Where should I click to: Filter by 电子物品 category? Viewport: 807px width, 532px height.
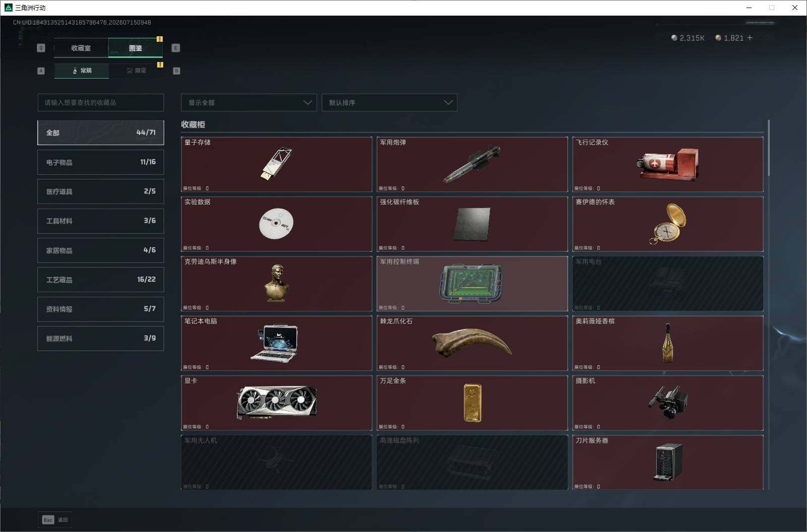(x=101, y=162)
